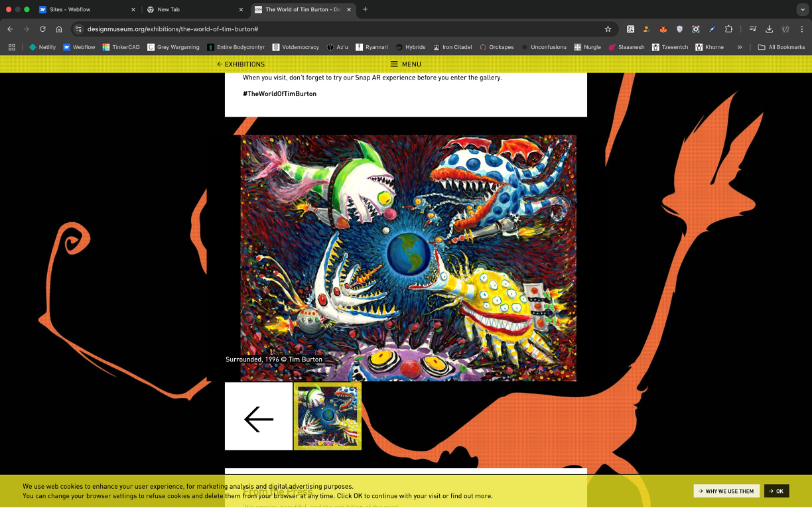Open the Ryannari bookmark
This screenshot has height=508, width=812.
pos(372,47)
